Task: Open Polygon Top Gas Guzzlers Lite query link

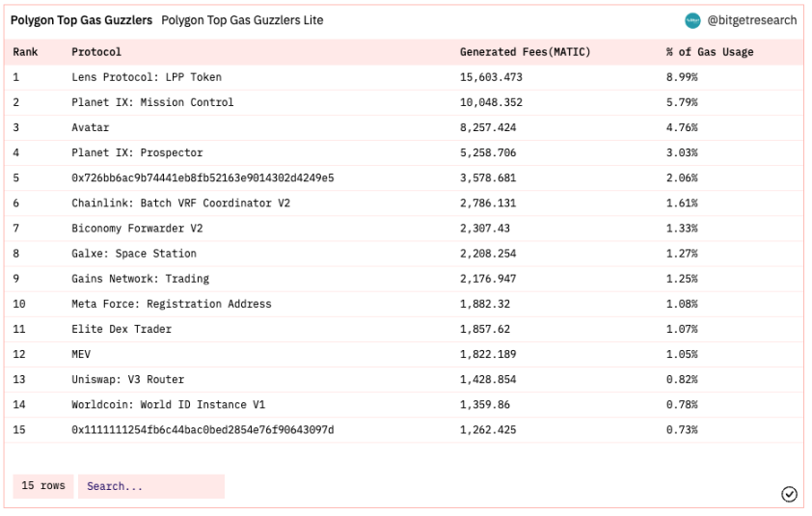Action: tap(242, 20)
